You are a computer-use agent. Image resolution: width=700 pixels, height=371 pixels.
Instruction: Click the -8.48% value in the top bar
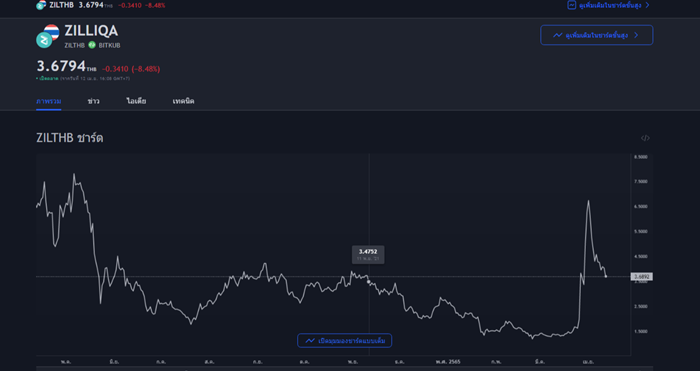[x=155, y=5]
